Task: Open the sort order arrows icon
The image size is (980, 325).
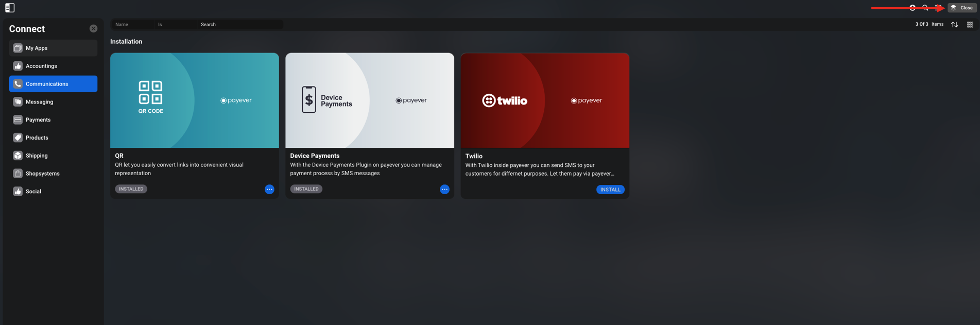Action: click(955, 24)
